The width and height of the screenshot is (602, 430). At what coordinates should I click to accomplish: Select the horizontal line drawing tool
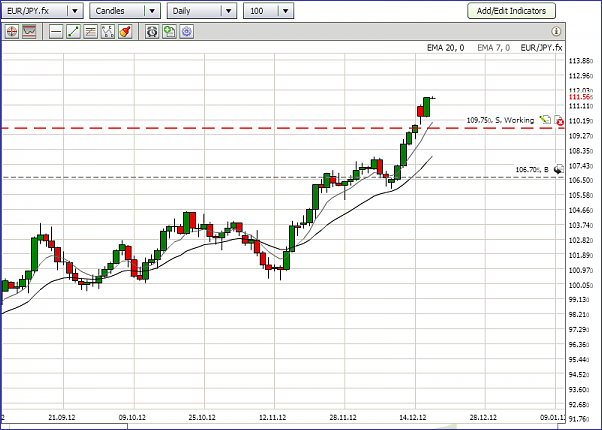click(56, 31)
